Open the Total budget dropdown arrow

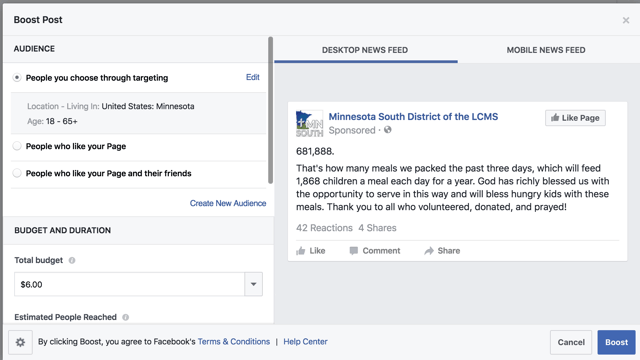[253, 284]
